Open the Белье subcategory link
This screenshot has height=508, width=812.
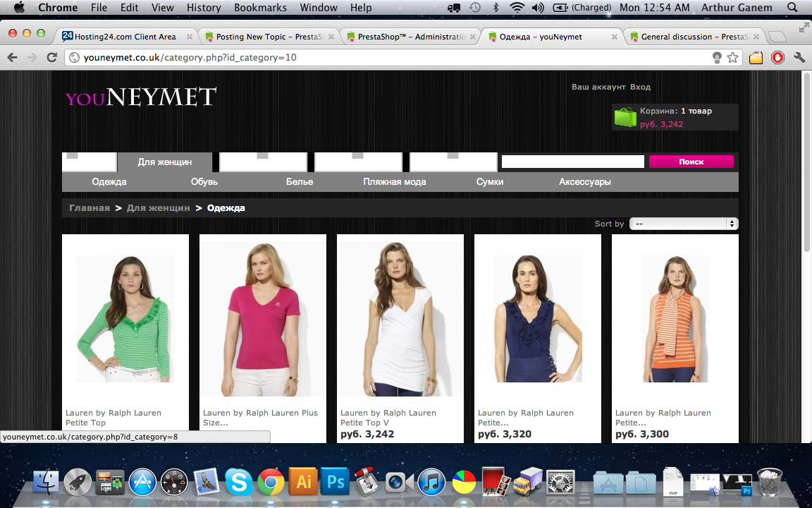click(300, 182)
